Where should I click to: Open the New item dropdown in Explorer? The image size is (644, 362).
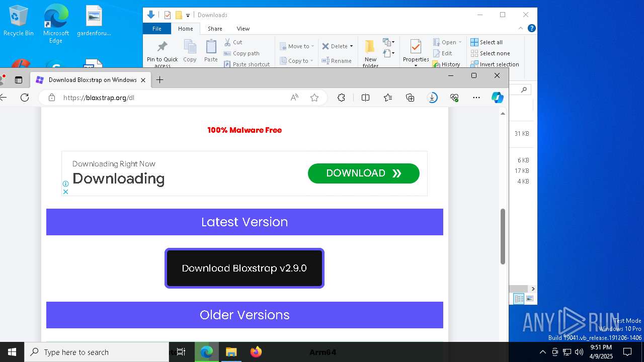coord(389,42)
